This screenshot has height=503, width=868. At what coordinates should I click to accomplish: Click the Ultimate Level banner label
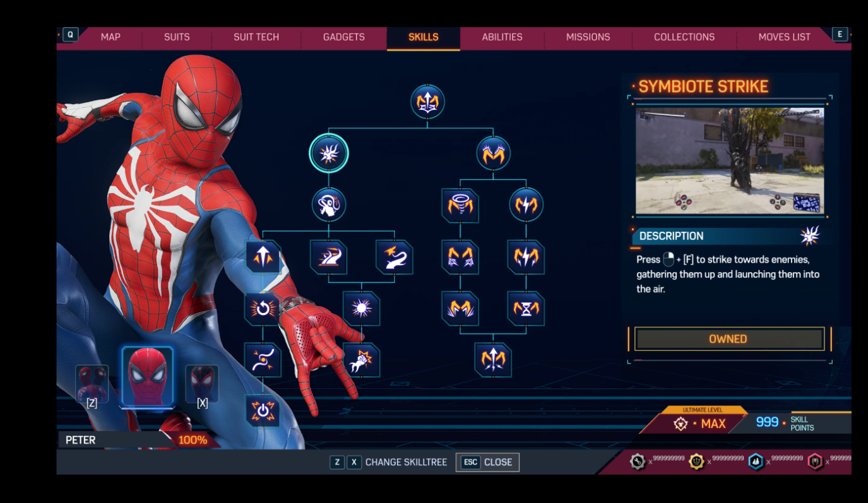pyautogui.click(x=703, y=410)
